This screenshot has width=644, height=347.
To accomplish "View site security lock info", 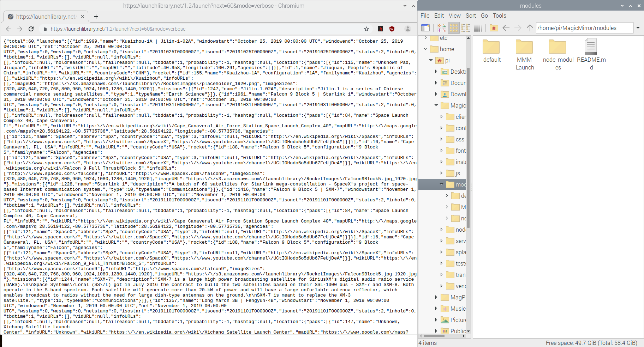I will [x=45, y=29].
